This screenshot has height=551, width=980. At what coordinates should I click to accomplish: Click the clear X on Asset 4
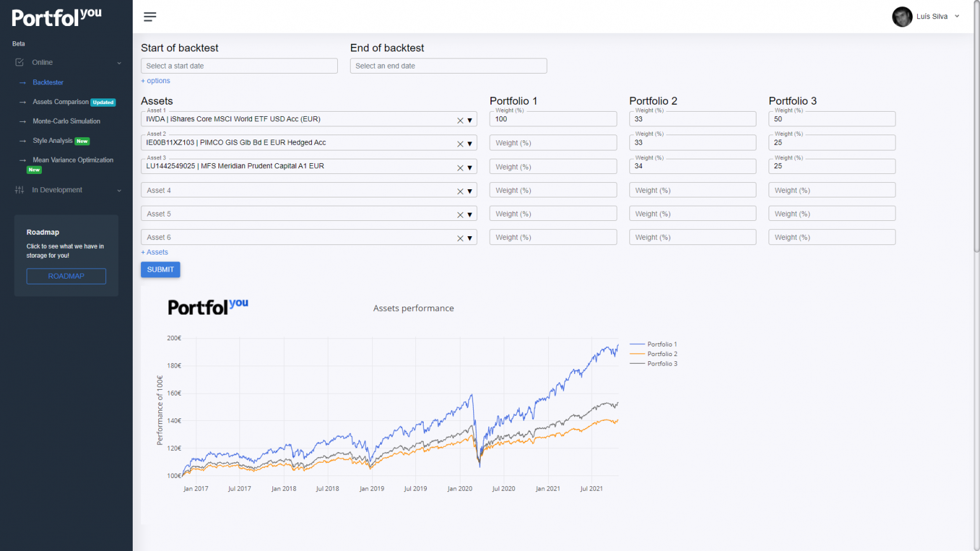point(460,191)
